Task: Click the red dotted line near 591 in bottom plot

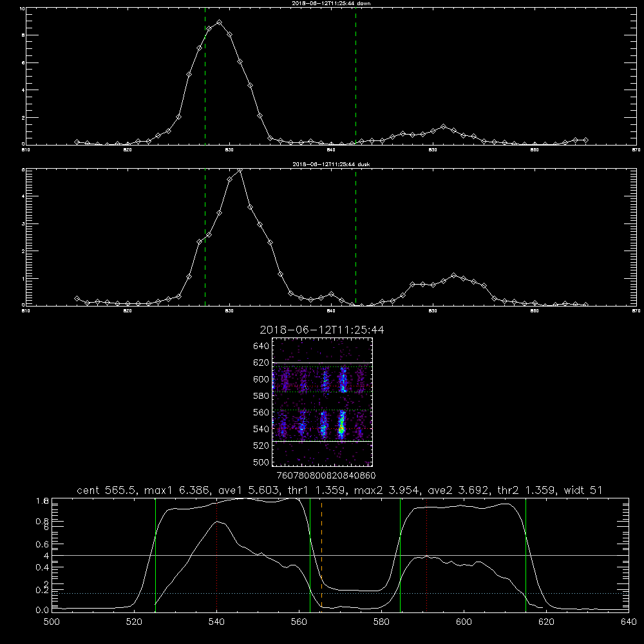Action: coord(427,554)
